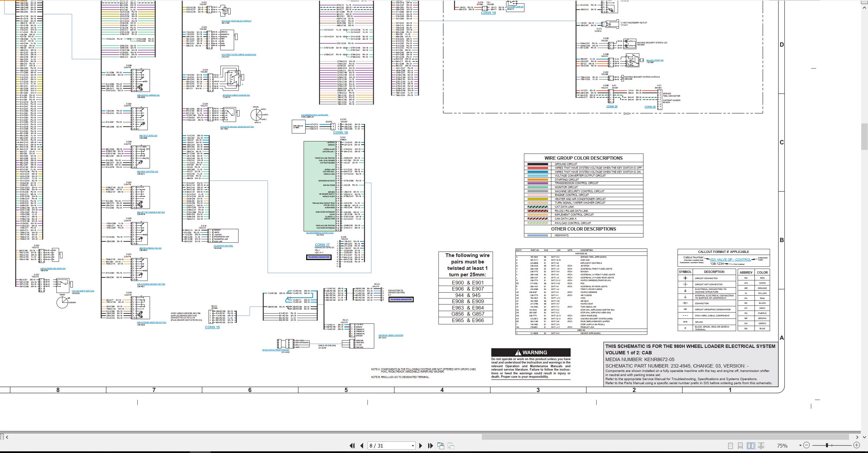Click the horizontal scrollbar right arrow
The width and height of the screenshot is (868, 453).
(857, 437)
